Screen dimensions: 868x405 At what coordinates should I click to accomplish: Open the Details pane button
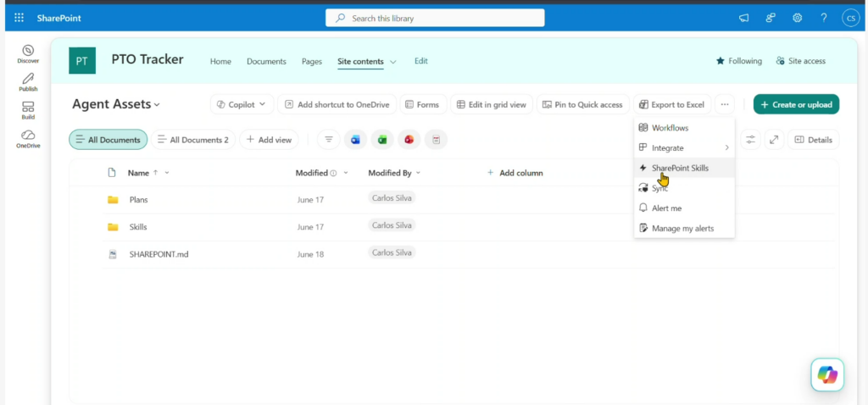coord(813,140)
